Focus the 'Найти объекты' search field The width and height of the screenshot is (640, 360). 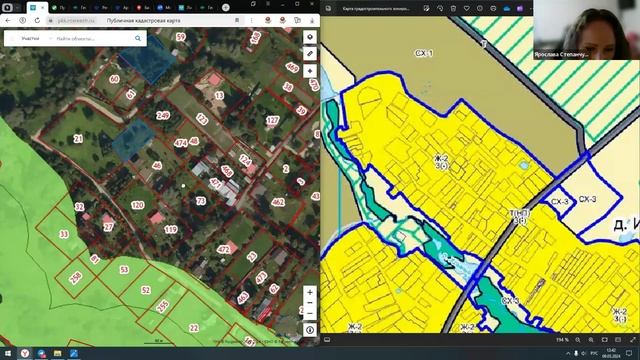(94, 38)
